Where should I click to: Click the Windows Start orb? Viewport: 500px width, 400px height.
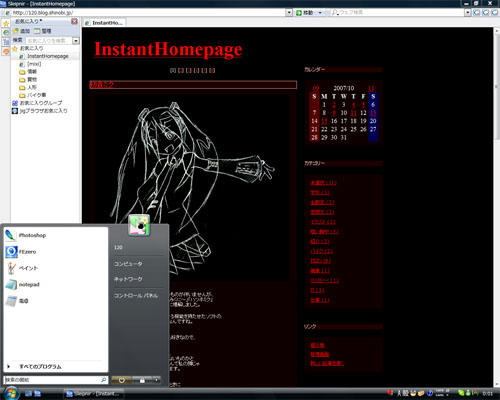(x=11, y=393)
